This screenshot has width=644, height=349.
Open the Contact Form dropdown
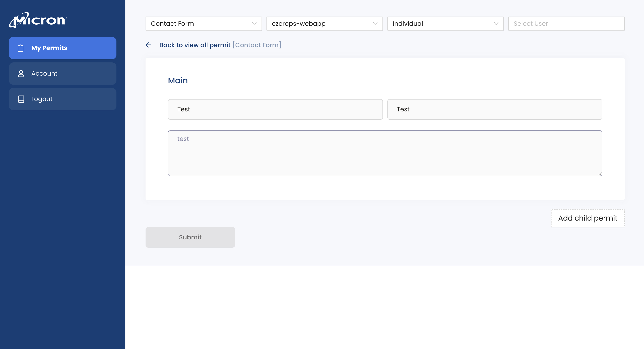click(204, 24)
